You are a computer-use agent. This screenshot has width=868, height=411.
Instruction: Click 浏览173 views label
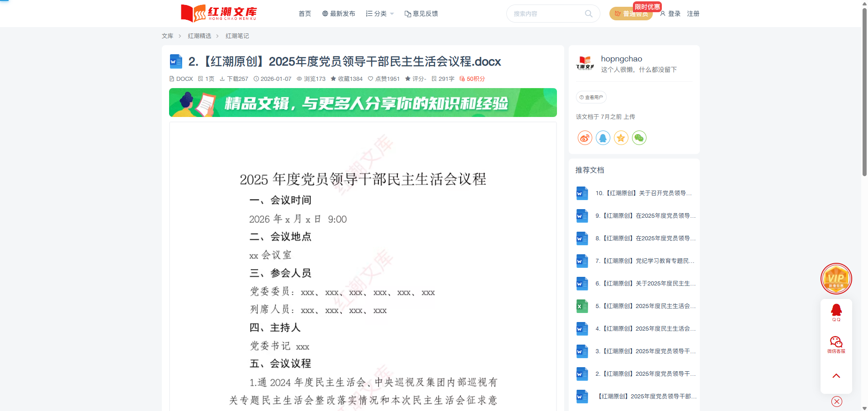(x=311, y=79)
